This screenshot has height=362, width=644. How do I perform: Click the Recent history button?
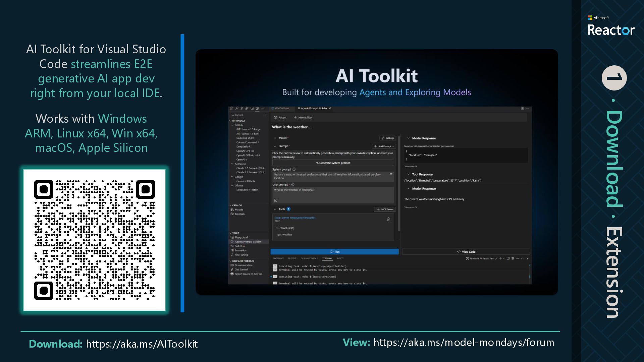tap(280, 118)
